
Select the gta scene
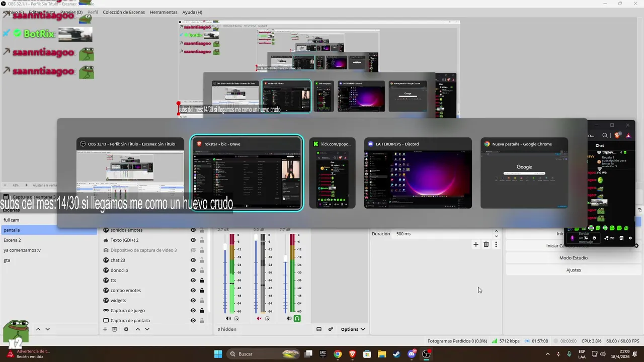[x=49, y=260]
